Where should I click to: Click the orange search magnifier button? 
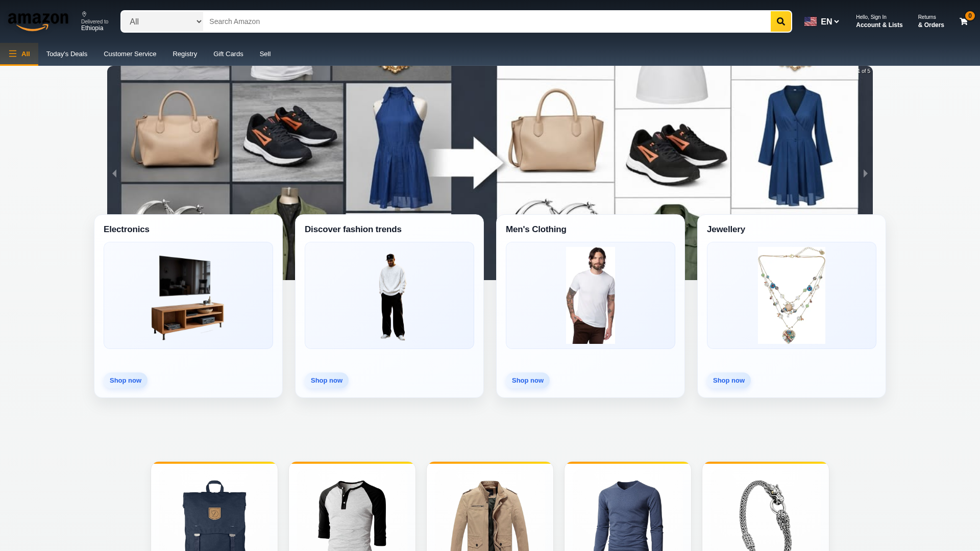(x=780, y=21)
